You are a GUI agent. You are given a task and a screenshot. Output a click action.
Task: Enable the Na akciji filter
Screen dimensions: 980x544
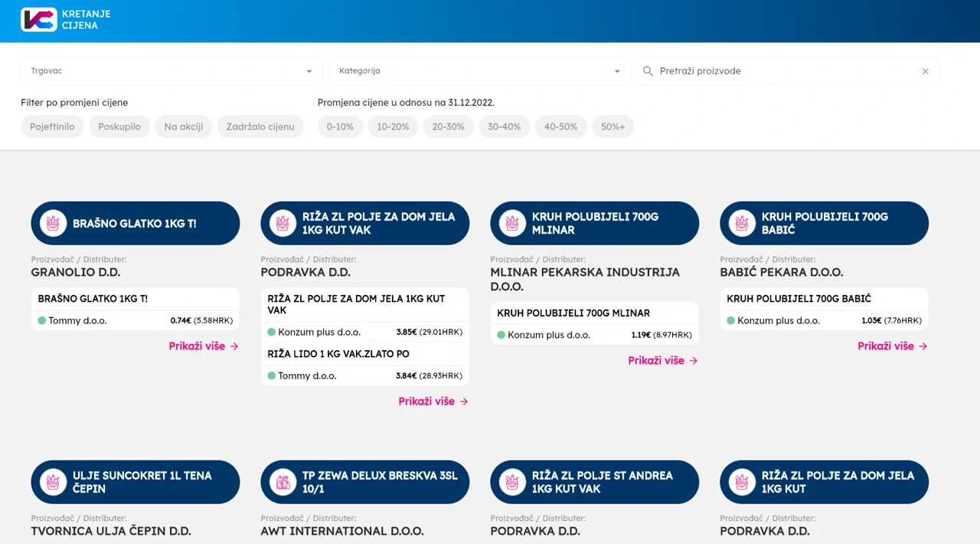pos(184,127)
